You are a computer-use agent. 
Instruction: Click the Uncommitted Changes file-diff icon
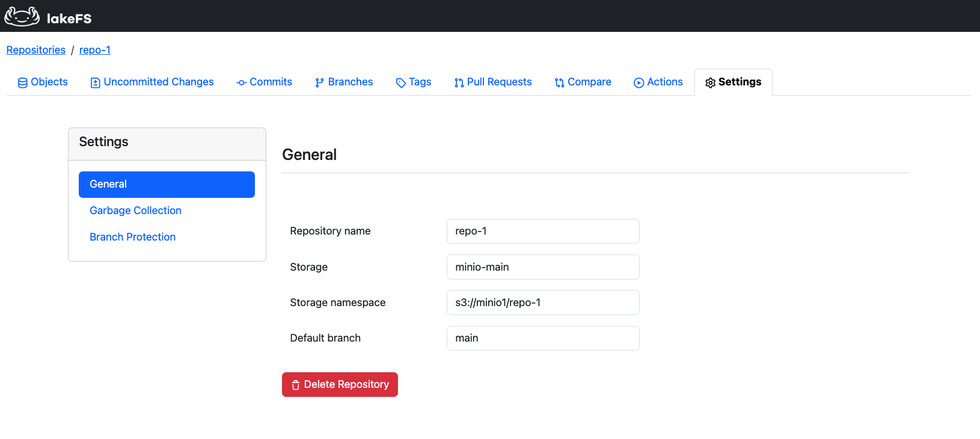[95, 83]
